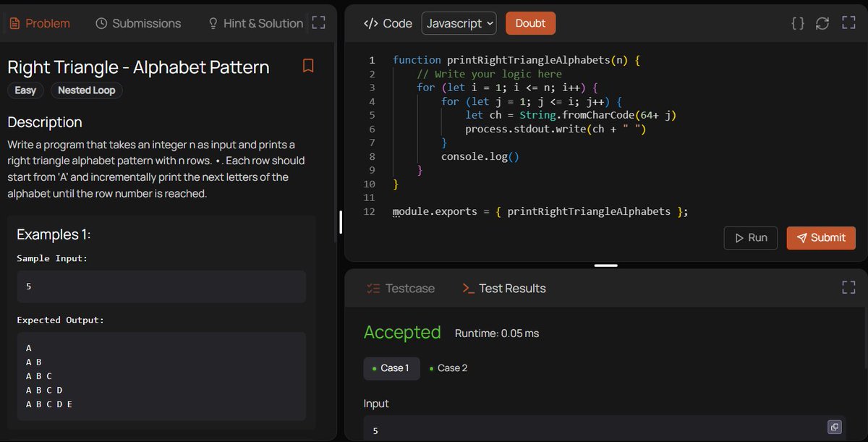868x442 pixels.
Task: Run the code
Action: click(751, 238)
